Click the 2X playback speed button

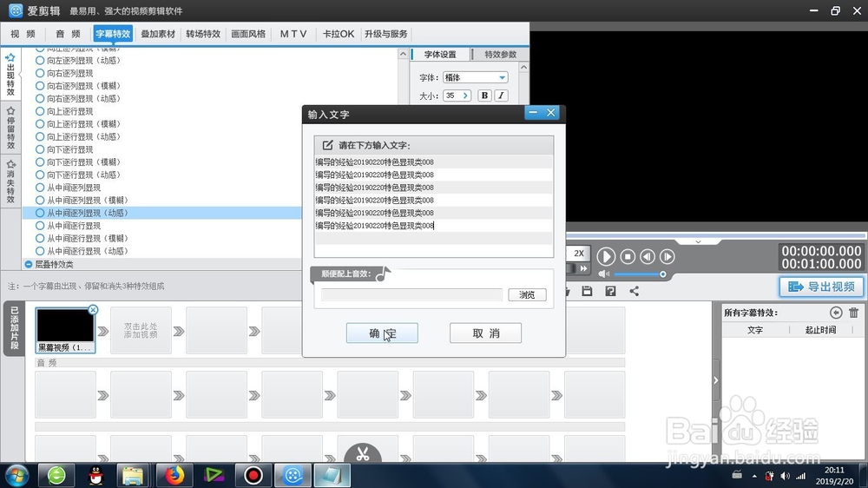[578, 254]
